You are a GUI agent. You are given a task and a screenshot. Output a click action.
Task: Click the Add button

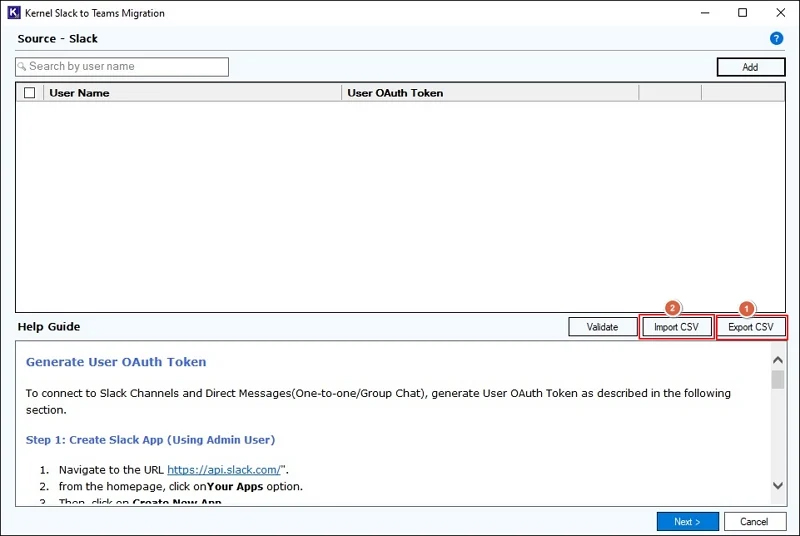[751, 67]
